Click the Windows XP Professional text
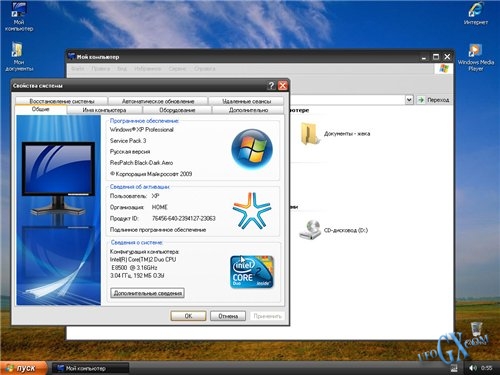The height and width of the screenshot is (375, 500). [x=142, y=130]
